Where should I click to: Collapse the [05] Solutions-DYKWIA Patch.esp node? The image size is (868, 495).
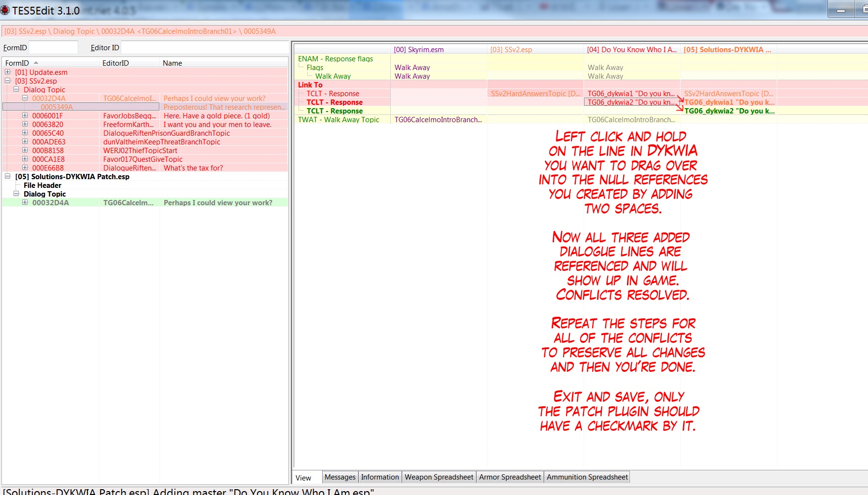point(8,176)
